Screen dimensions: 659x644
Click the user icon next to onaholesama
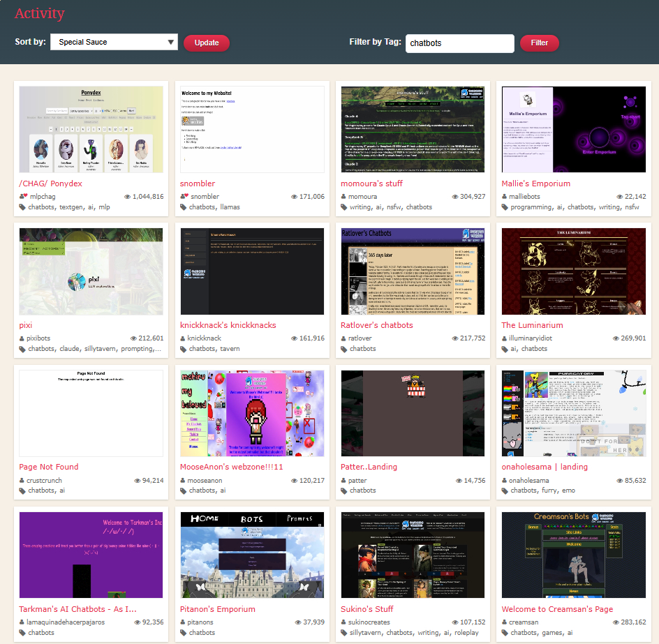(504, 480)
